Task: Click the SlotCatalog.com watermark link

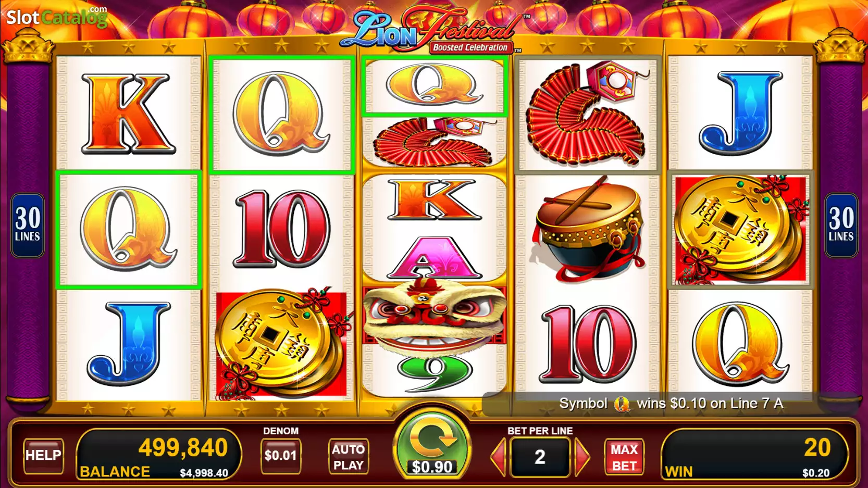Action: click(57, 17)
